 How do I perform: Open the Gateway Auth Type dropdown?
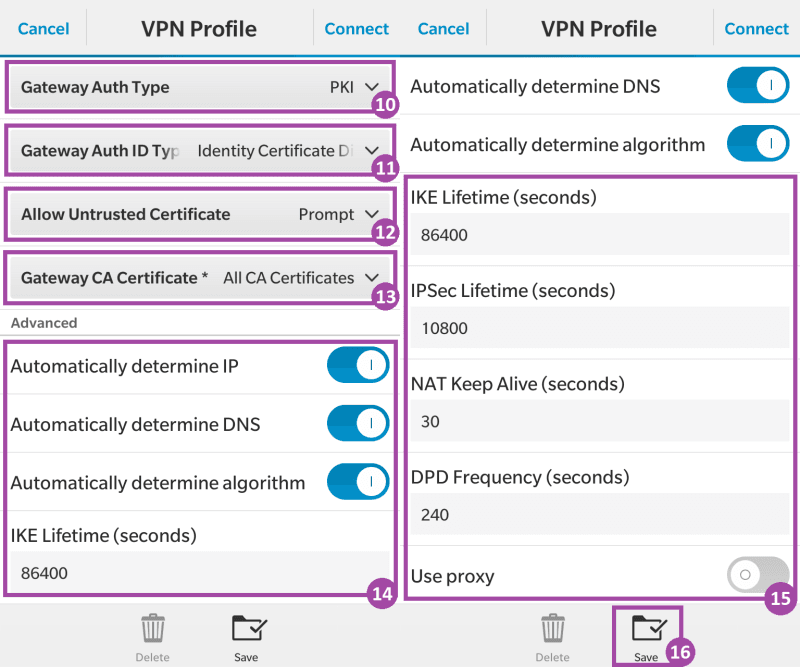click(200, 87)
